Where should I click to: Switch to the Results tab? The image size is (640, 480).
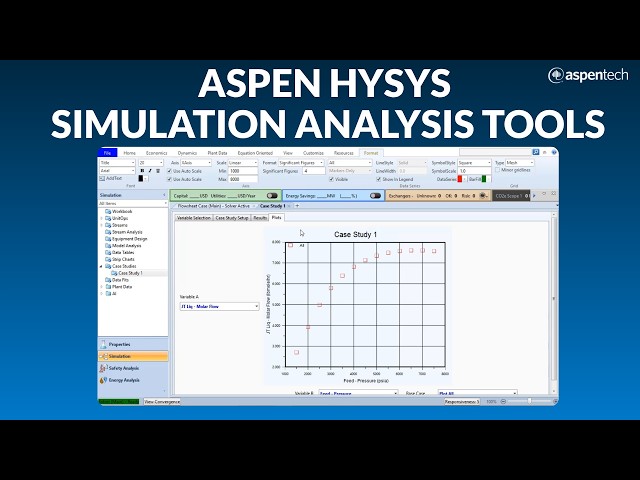pyautogui.click(x=260, y=218)
